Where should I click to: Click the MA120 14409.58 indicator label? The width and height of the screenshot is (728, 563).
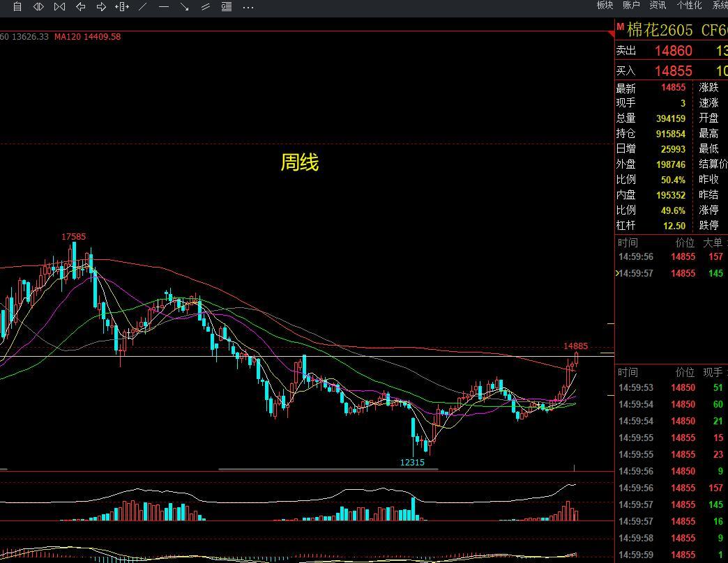(x=87, y=37)
